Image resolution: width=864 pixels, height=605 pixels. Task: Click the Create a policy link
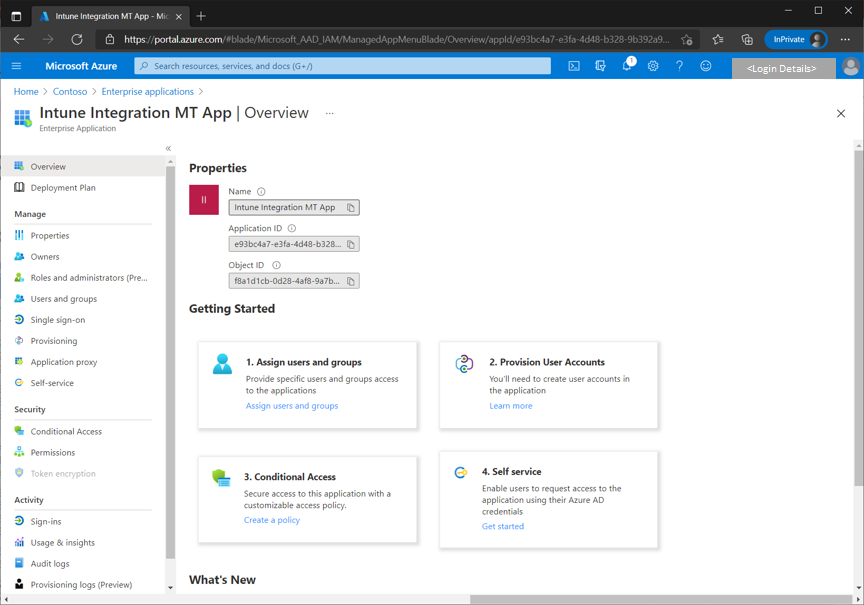tap(272, 520)
